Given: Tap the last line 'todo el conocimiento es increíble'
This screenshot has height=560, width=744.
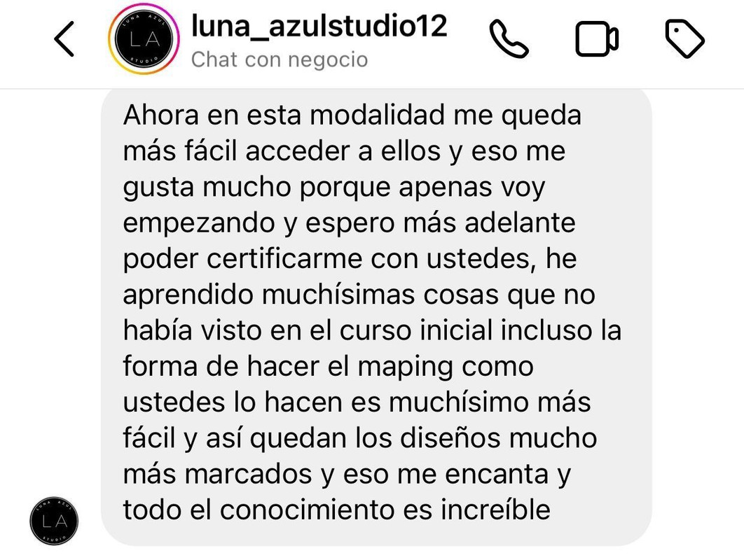Looking at the screenshot, I should coord(337,510).
